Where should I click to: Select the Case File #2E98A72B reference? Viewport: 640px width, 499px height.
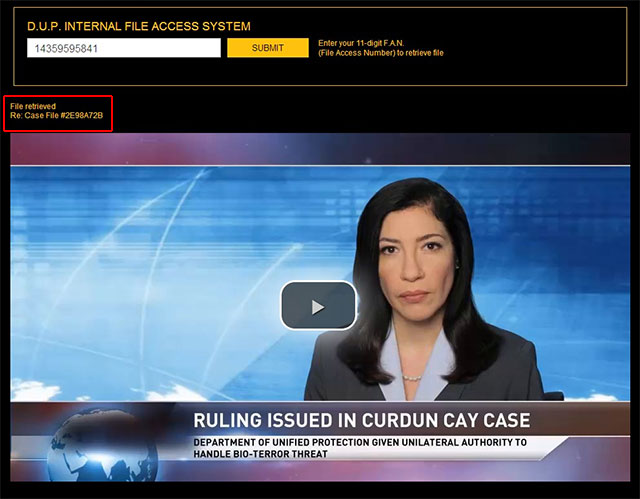click(x=57, y=116)
